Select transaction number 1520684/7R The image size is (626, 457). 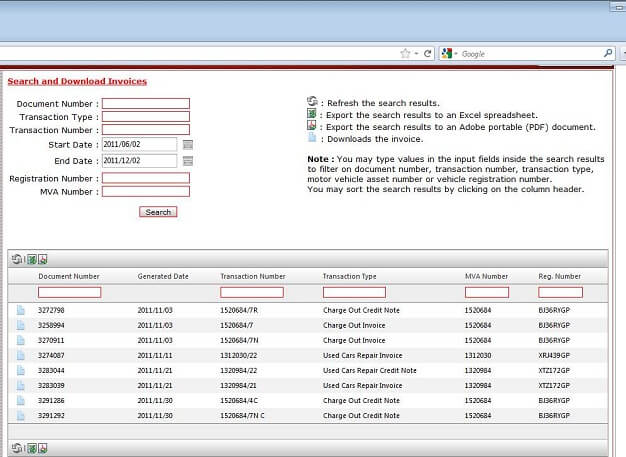tap(239, 310)
